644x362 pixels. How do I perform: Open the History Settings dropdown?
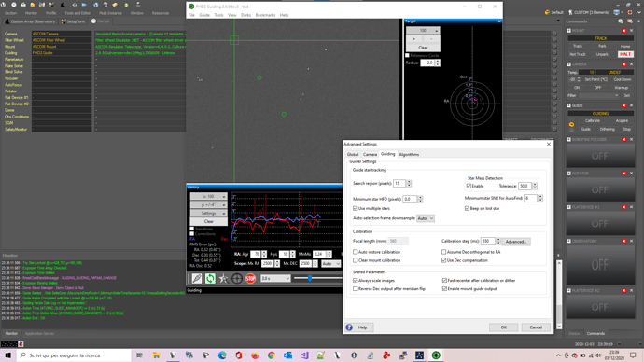[x=209, y=213]
